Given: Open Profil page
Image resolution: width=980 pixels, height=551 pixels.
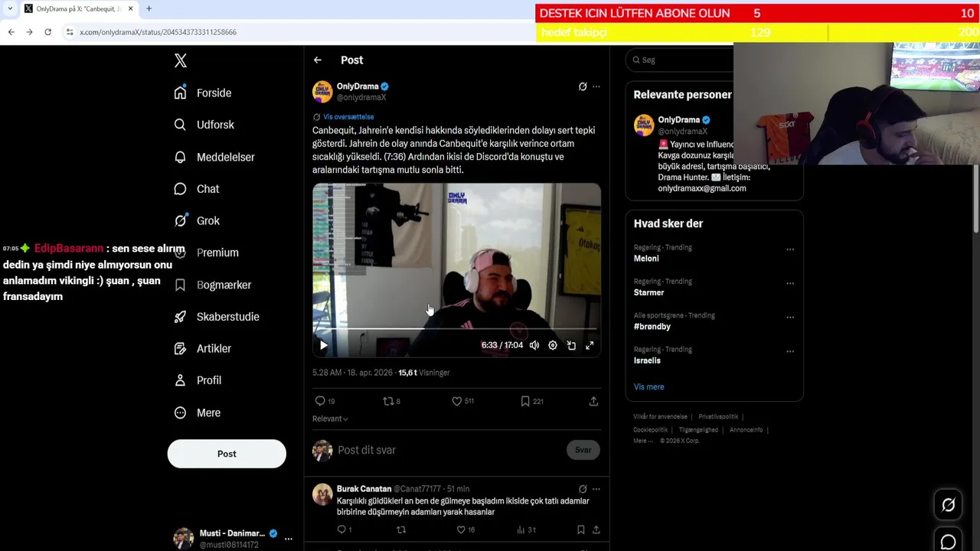Looking at the screenshot, I should pos(198,380).
